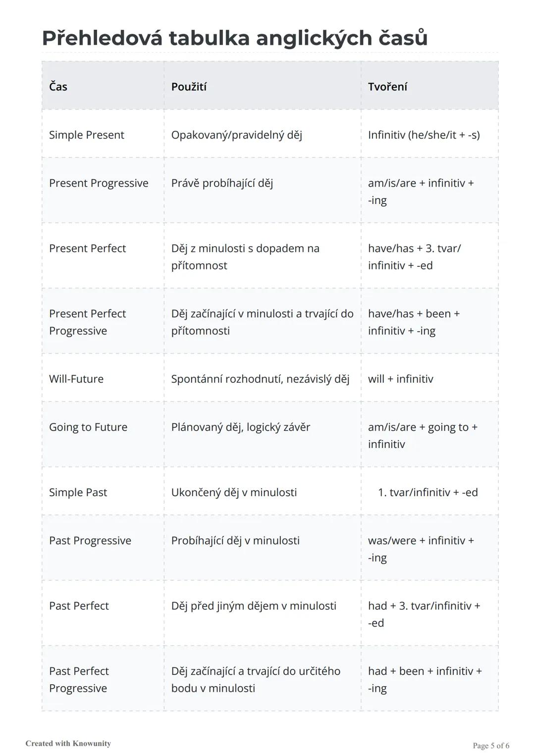Select the "Will-Future" tense cell
535x756 pixels.
click(x=76, y=379)
